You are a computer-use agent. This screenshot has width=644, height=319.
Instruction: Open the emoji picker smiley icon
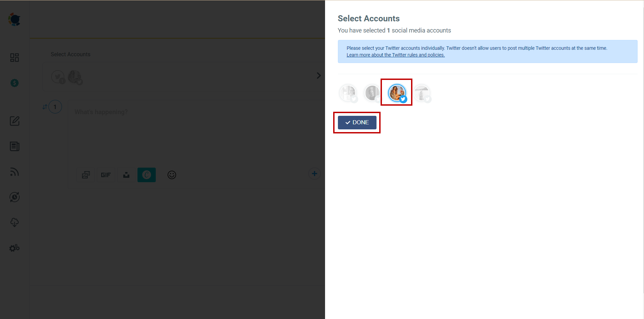pyautogui.click(x=171, y=175)
